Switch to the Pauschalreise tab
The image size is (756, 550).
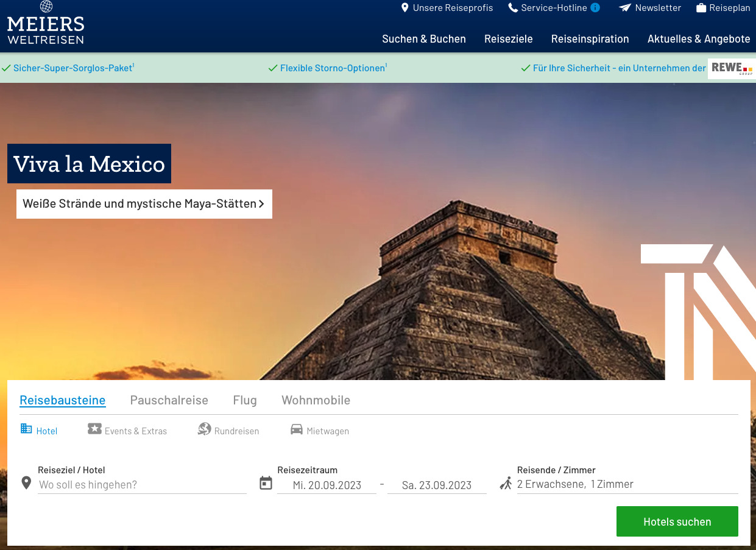point(169,400)
